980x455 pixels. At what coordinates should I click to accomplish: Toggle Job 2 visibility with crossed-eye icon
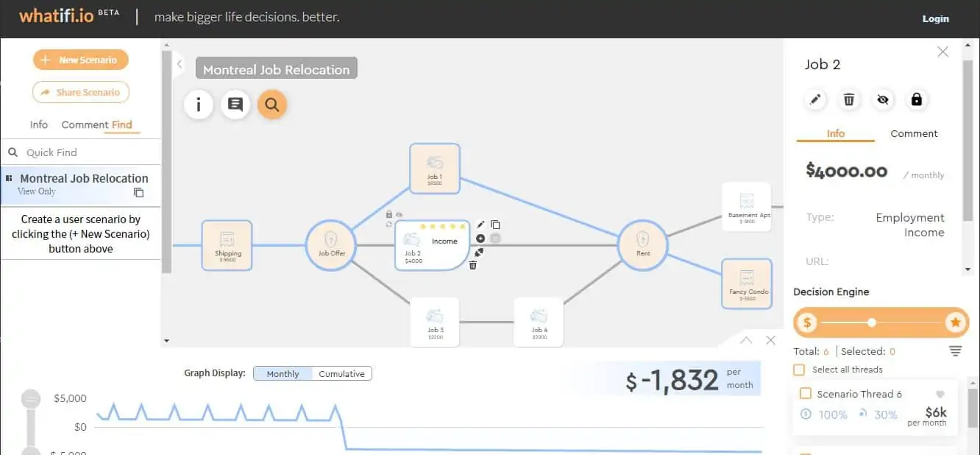883,99
